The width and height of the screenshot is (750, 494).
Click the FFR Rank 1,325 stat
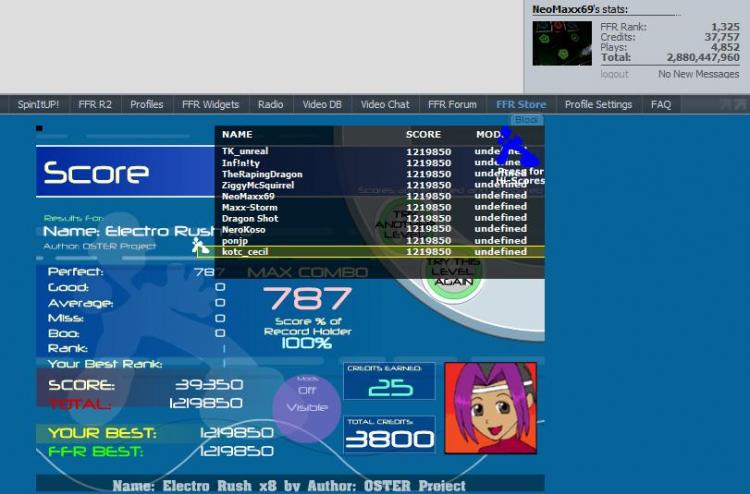click(x=670, y=27)
